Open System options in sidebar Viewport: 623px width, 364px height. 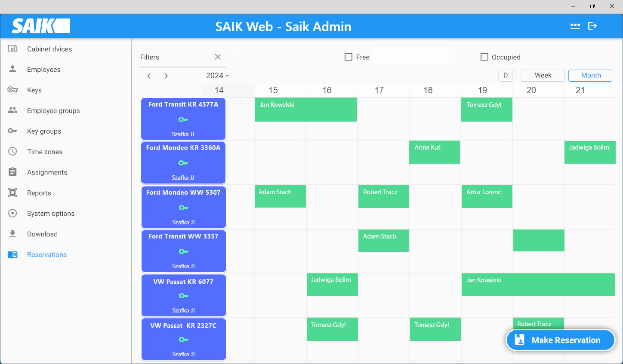pyautogui.click(x=50, y=214)
